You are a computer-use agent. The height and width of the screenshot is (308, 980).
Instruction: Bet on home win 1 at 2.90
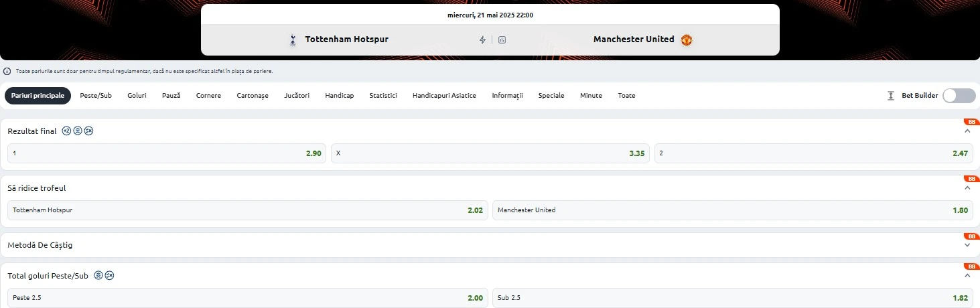pos(167,153)
